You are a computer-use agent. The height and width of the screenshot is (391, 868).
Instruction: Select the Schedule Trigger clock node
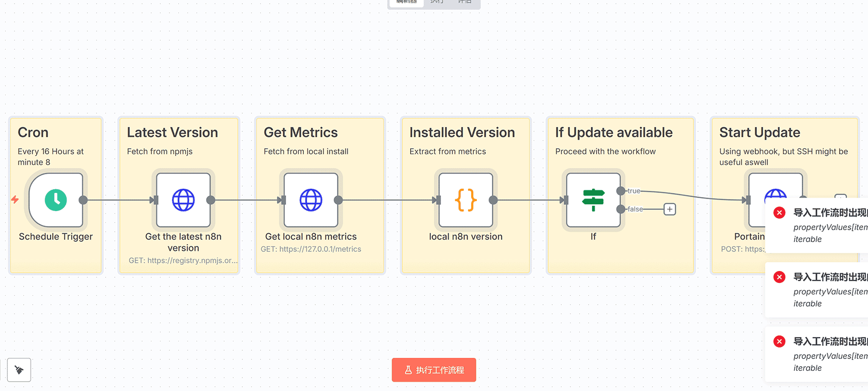[56, 200]
